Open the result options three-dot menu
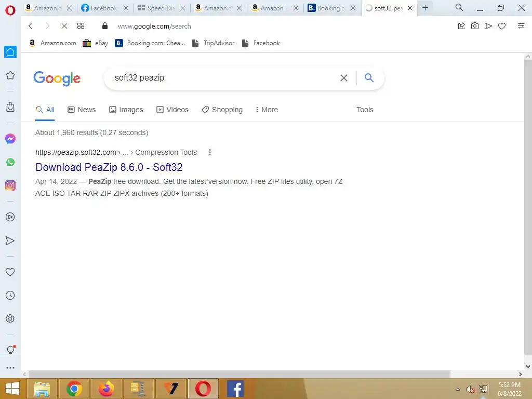 pyautogui.click(x=210, y=152)
